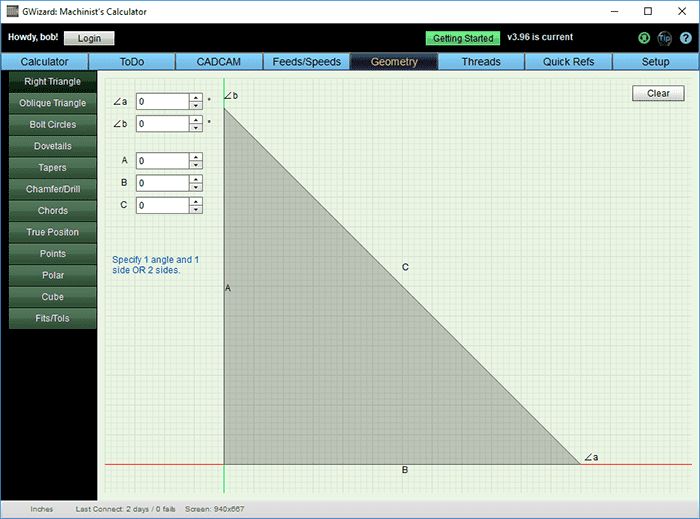Screen dimensions: 700x519
Task: Switch to Quick Refs tab
Action: coord(568,62)
